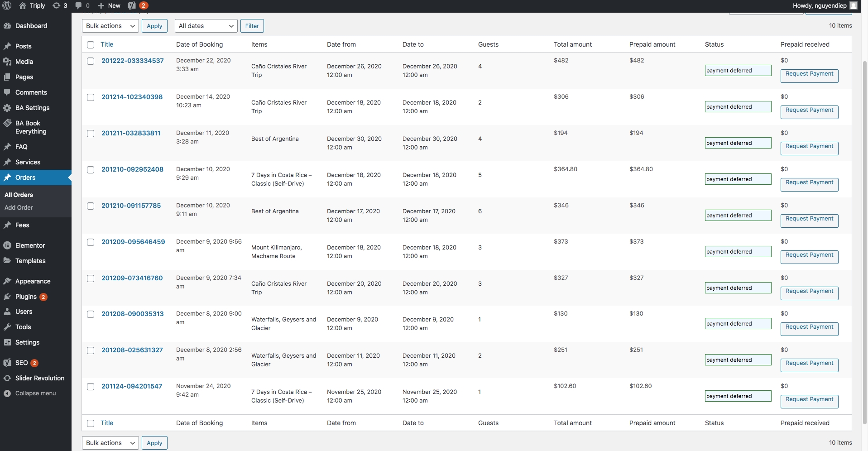Click the Collapse menu arrow icon
This screenshot has width=868, height=451.
coord(7,393)
